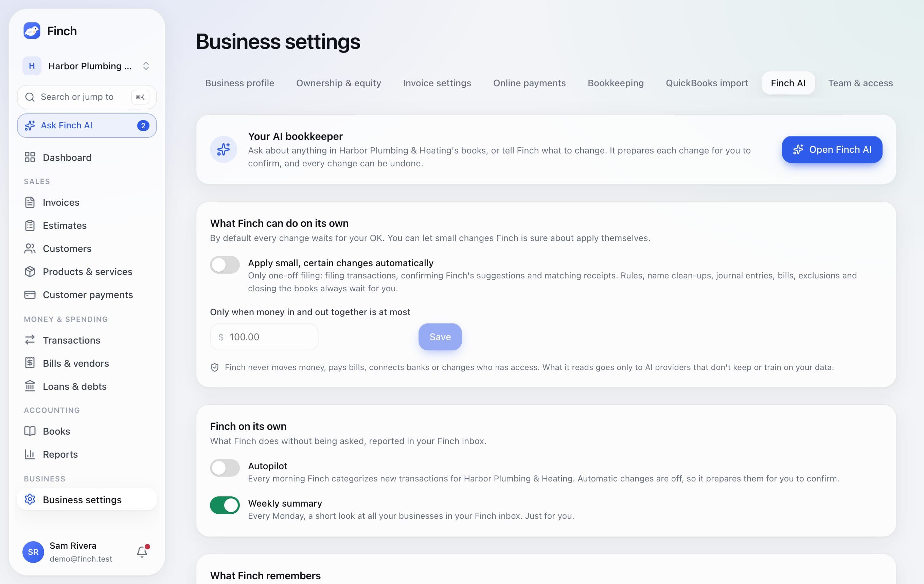Click the 100.00 amount limit field
The image size is (924, 584).
264,337
